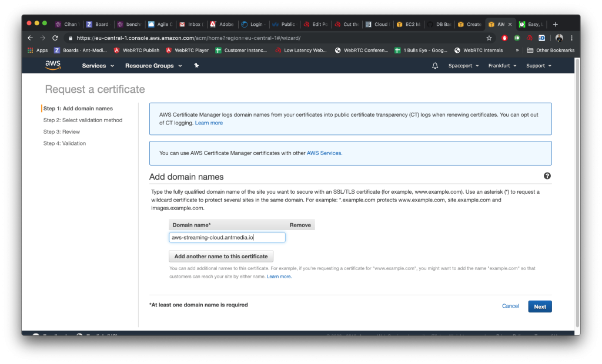Open the Spaceport account menu
602x364 pixels.
463,66
